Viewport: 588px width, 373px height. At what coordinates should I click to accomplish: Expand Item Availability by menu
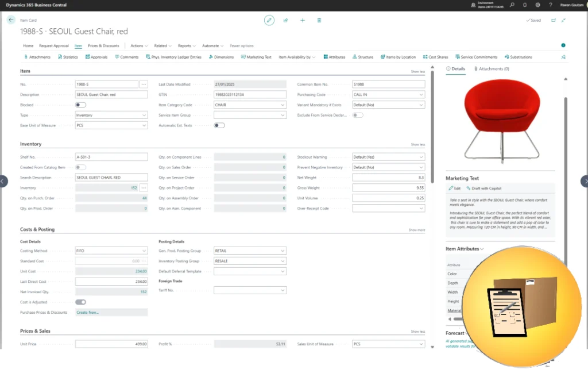point(297,57)
